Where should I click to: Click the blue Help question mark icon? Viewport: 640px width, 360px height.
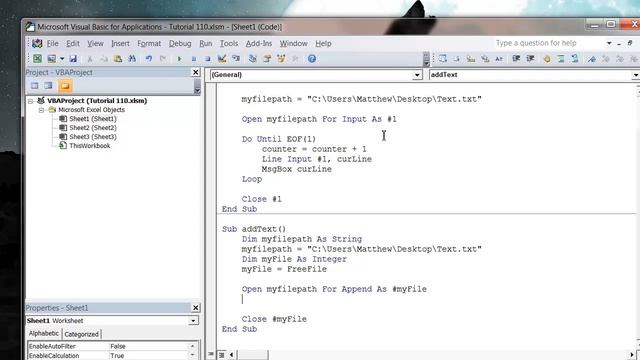pyautogui.click(x=312, y=59)
